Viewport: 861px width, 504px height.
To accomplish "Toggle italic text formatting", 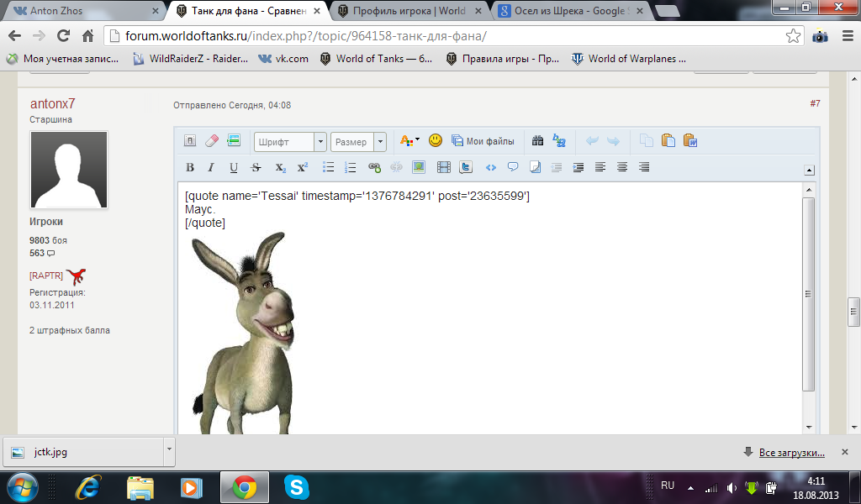I will 211,167.
